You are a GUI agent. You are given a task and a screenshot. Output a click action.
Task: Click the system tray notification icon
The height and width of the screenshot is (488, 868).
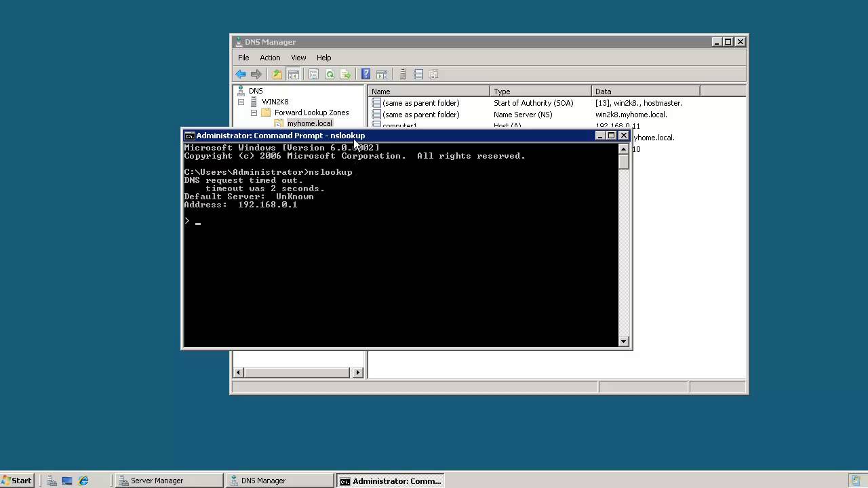[856, 481]
